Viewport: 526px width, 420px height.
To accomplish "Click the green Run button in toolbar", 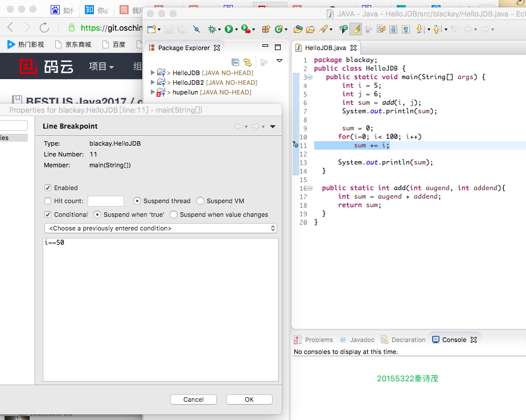I will [228, 29].
